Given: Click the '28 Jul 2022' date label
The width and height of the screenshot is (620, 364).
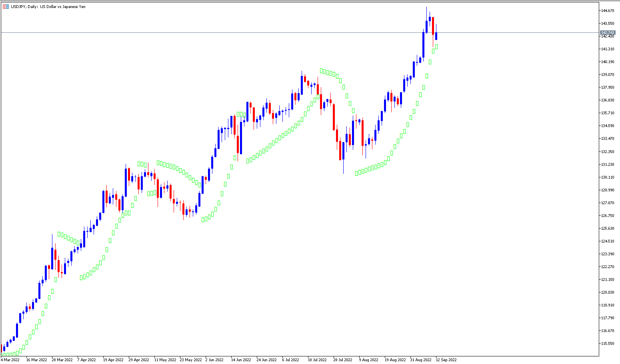Looking at the screenshot, I should [x=342, y=360].
